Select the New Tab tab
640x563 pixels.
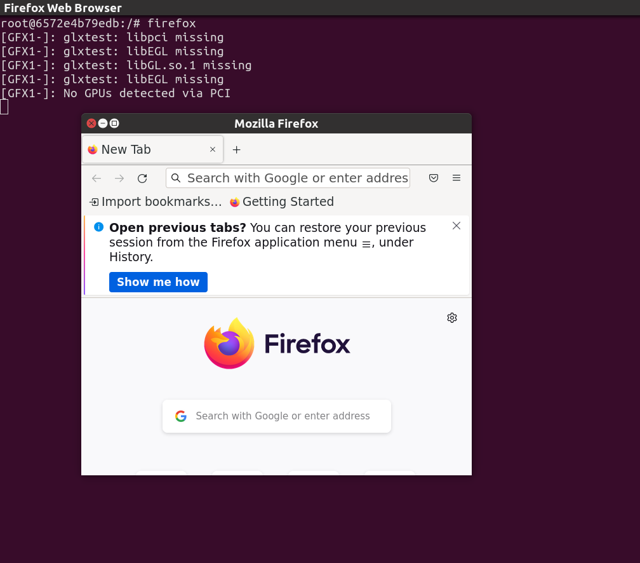tap(153, 149)
